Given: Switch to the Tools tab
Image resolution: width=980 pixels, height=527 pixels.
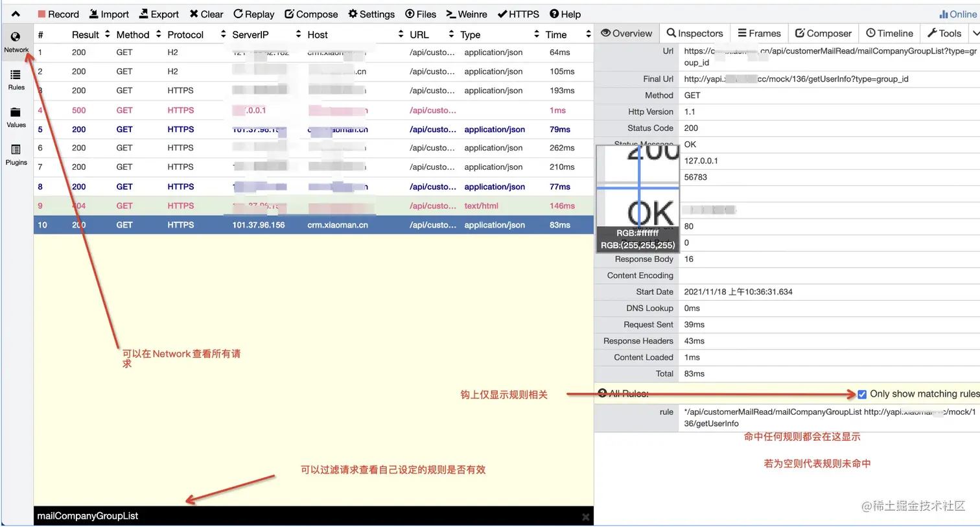Looking at the screenshot, I should click(x=944, y=33).
